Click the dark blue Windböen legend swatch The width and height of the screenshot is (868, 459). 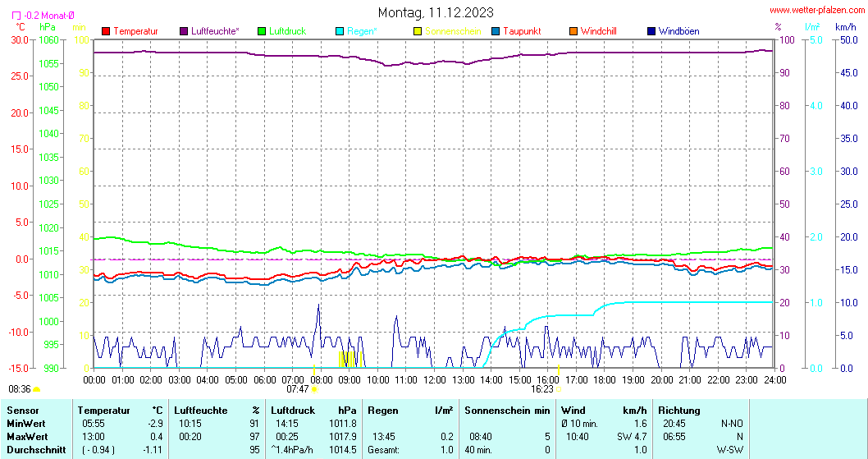coord(651,31)
